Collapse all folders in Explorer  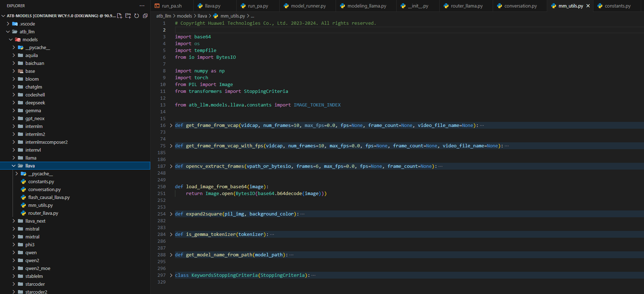pyautogui.click(x=145, y=16)
